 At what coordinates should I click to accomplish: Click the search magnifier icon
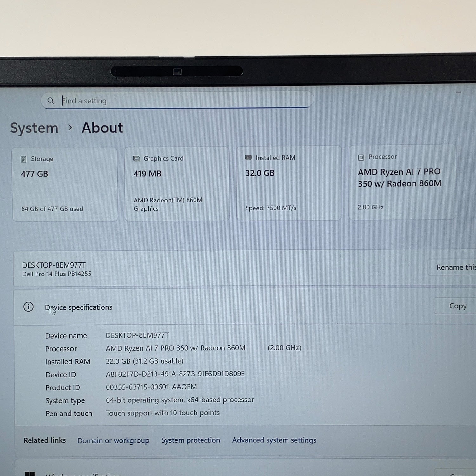coord(51,101)
